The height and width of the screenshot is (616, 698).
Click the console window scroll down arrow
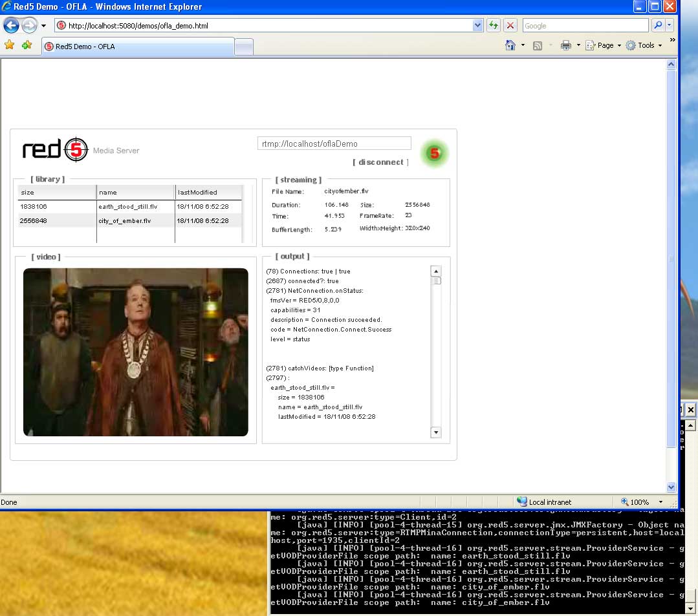(690, 608)
